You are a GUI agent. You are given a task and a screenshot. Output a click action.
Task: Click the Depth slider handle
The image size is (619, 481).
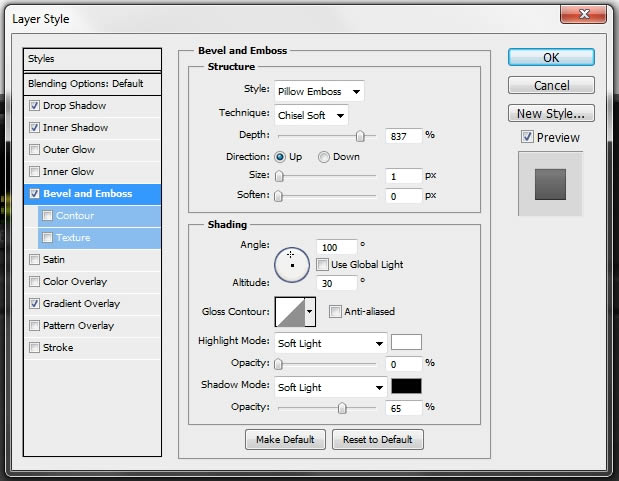tap(360, 136)
